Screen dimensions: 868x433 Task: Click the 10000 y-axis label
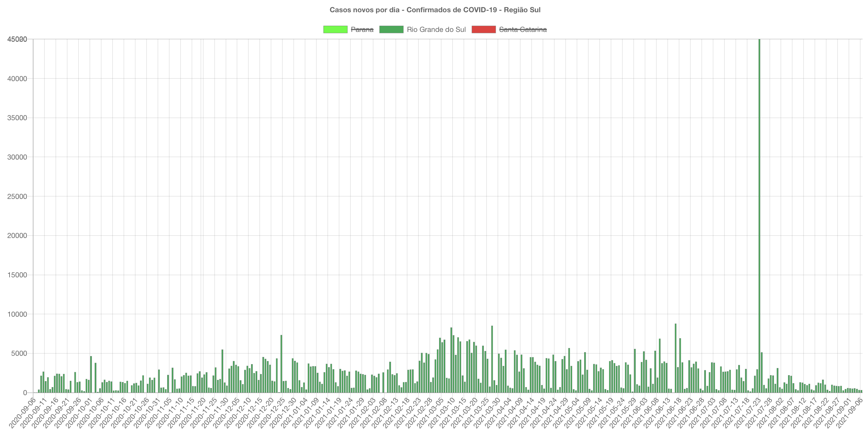pyautogui.click(x=17, y=314)
